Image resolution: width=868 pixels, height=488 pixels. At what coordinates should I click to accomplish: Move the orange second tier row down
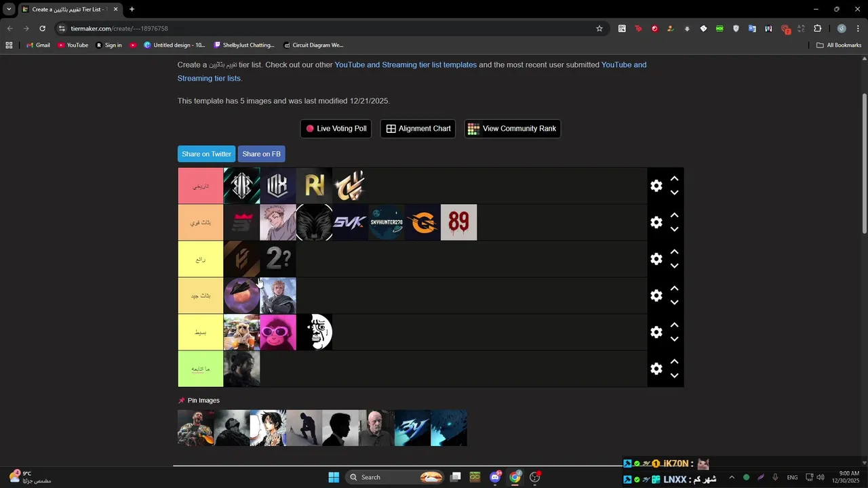(674, 229)
